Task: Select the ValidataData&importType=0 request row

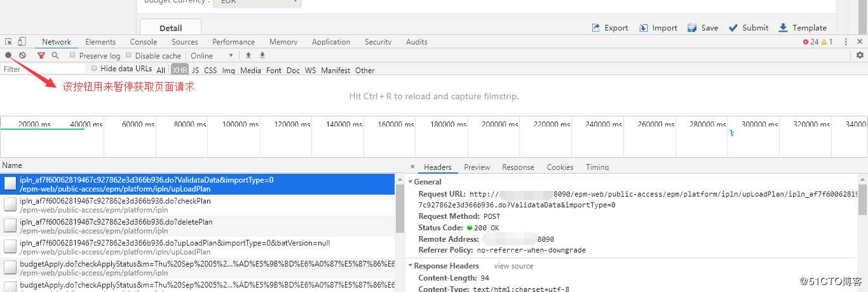Action: tap(198, 184)
